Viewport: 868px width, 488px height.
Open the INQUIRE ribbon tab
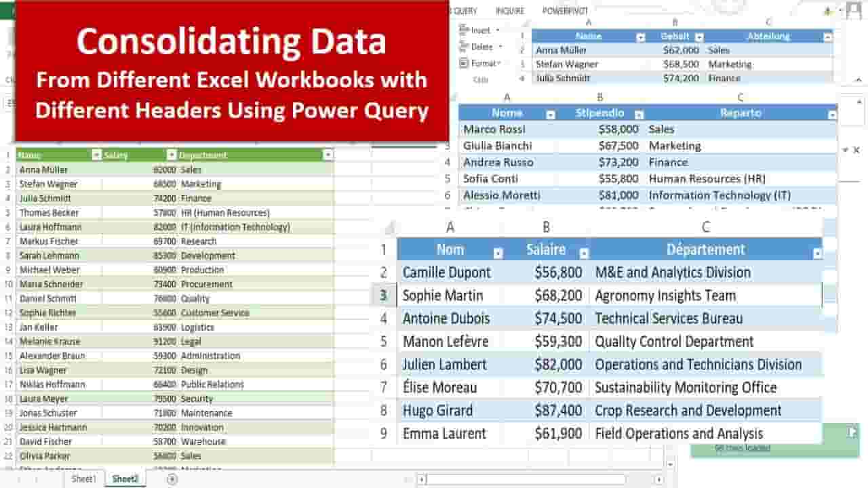point(510,11)
